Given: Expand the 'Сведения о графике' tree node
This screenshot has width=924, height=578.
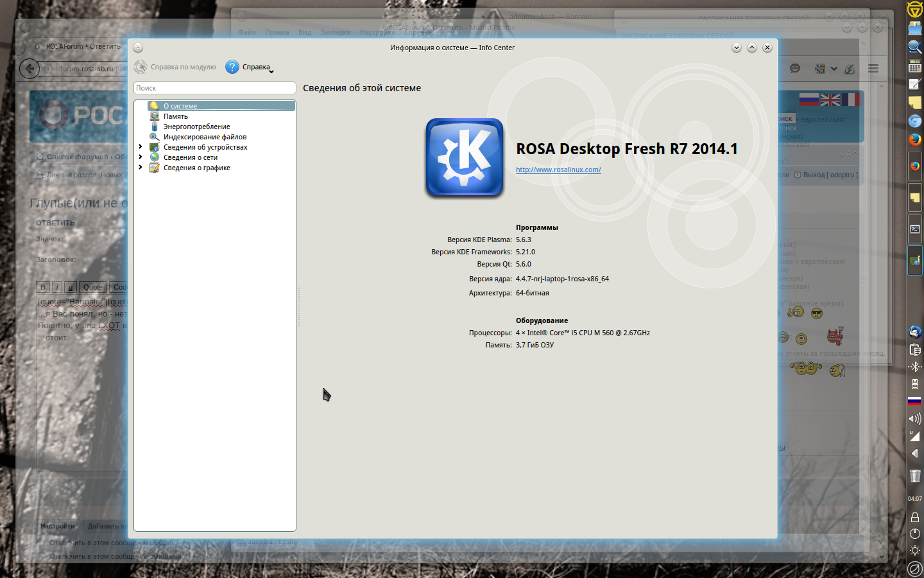Looking at the screenshot, I should (x=141, y=168).
